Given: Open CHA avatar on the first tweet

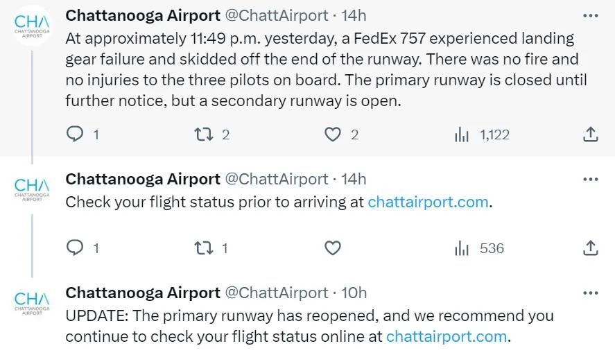Looking at the screenshot, I should point(32,26).
